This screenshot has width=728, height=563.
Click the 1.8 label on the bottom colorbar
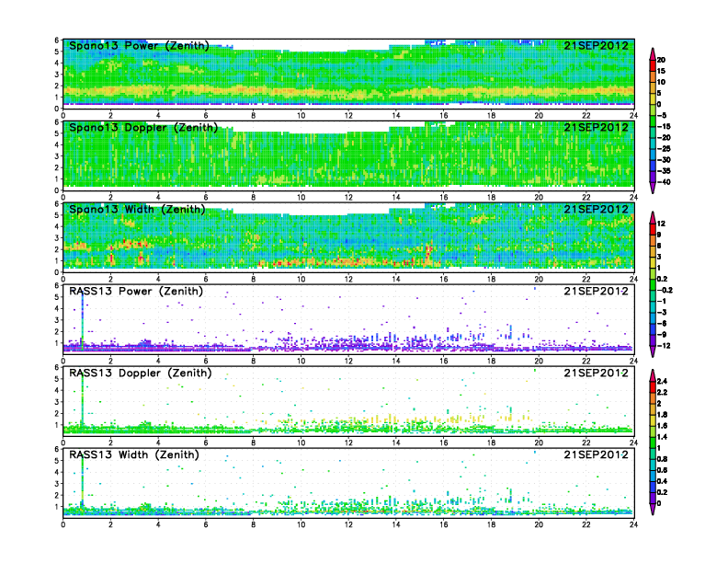pyautogui.click(x=663, y=415)
